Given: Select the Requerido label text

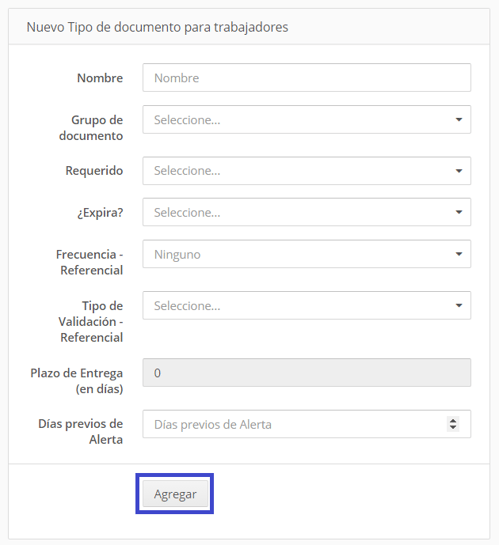Looking at the screenshot, I should 94,171.
